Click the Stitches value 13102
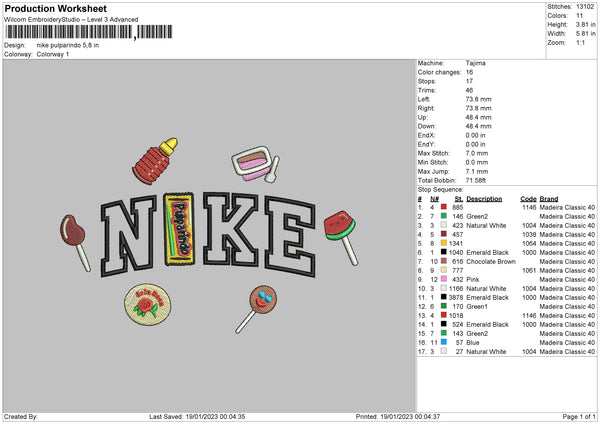The image size is (600, 424). [585, 7]
